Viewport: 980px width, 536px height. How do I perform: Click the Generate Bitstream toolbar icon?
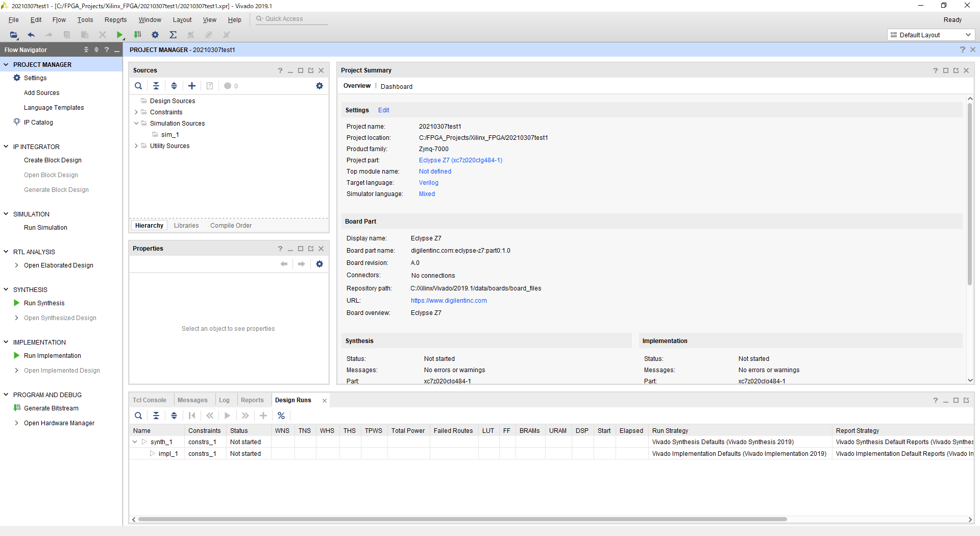coord(137,35)
